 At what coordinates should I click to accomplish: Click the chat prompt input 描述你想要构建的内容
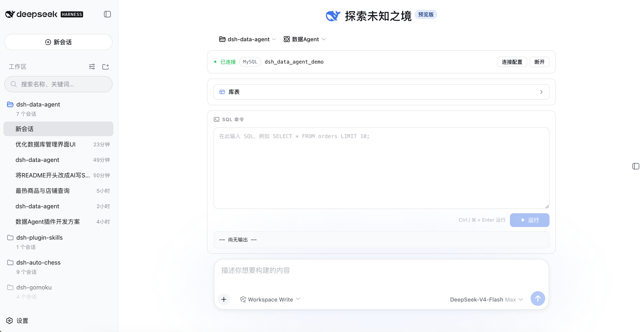click(381, 271)
